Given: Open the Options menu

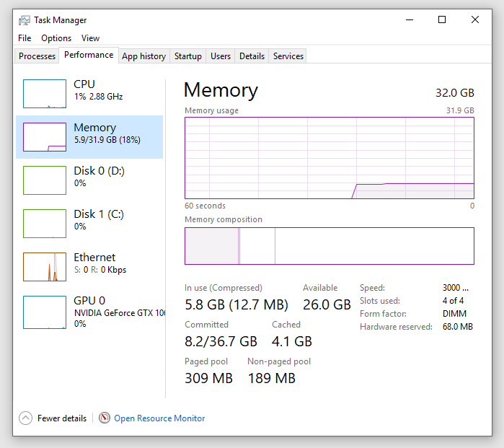Looking at the screenshot, I should tap(56, 38).
